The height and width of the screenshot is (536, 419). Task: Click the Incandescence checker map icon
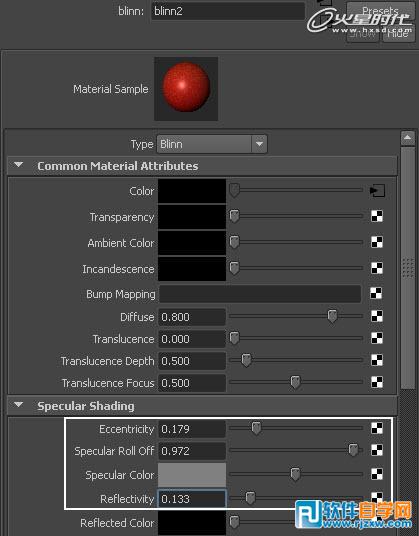point(377,268)
